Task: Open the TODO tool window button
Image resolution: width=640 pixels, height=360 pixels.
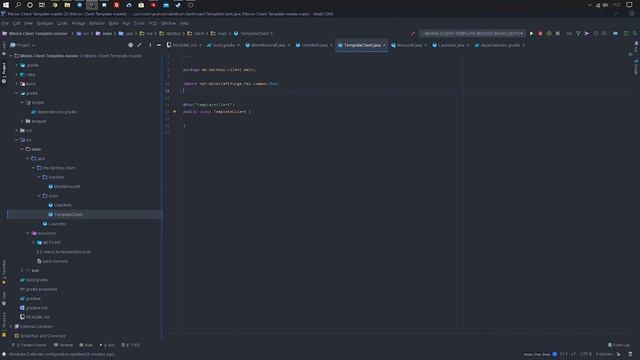Action: (x=131, y=345)
